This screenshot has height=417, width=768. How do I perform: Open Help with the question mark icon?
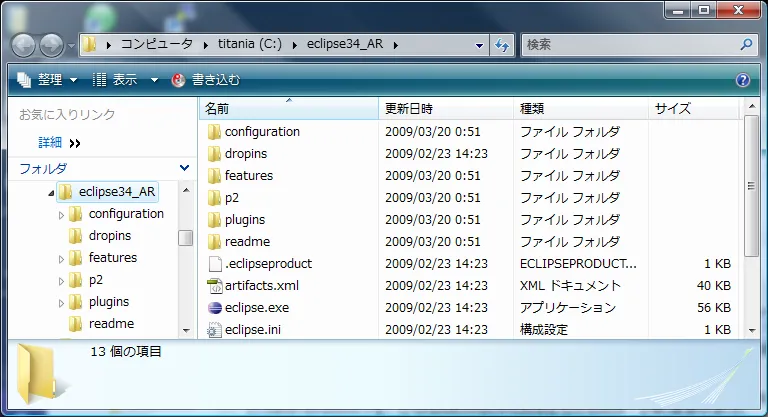click(x=743, y=80)
